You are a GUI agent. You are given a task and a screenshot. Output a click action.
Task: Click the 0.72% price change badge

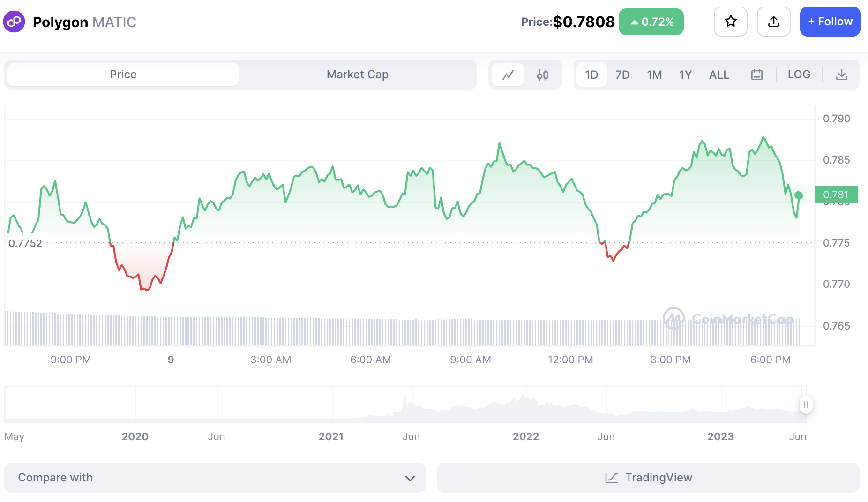pyautogui.click(x=651, y=22)
